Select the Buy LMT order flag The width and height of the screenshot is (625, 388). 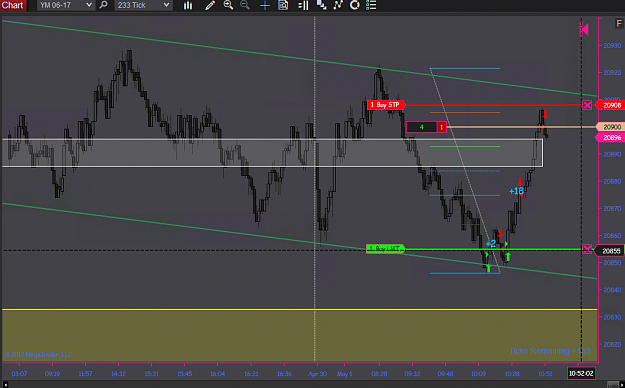point(385,249)
